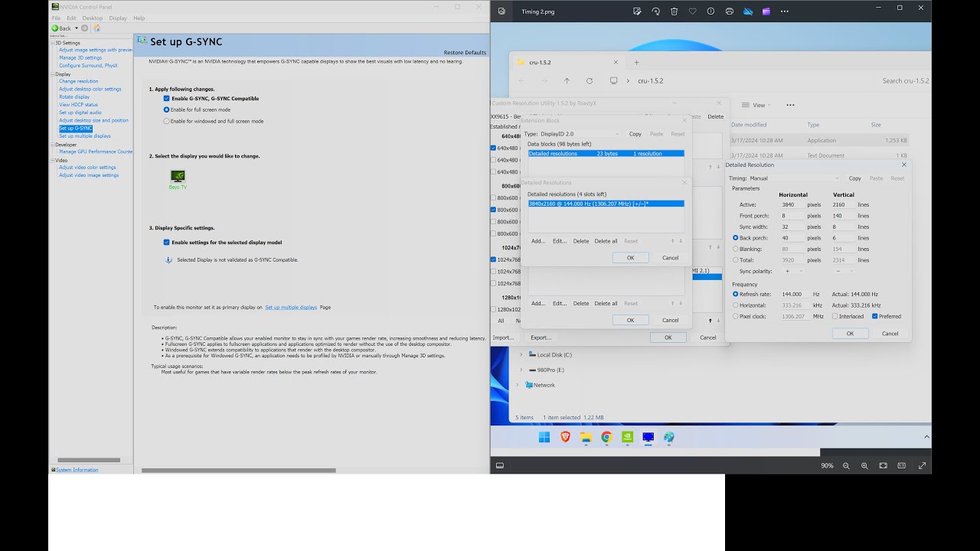The height and width of the screenshot is (551, 980).
Task: Click the Refresh rate 144.000 field
Action: 793,294
